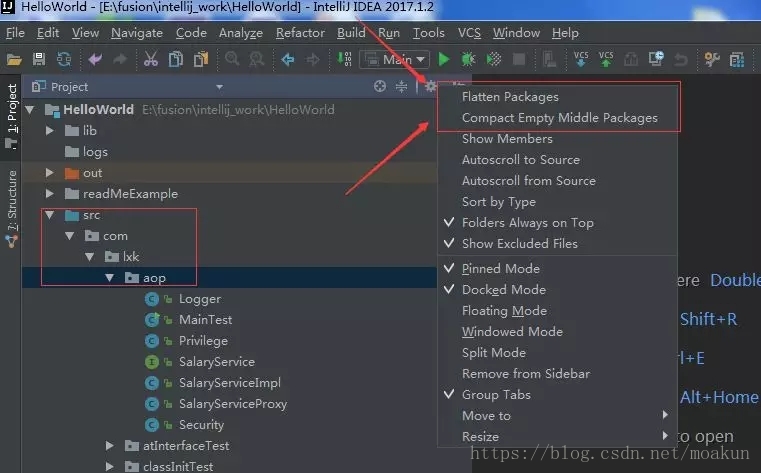Start Debug with the bug icon
The image size is (761, 473).
click(x=468, y=59)
